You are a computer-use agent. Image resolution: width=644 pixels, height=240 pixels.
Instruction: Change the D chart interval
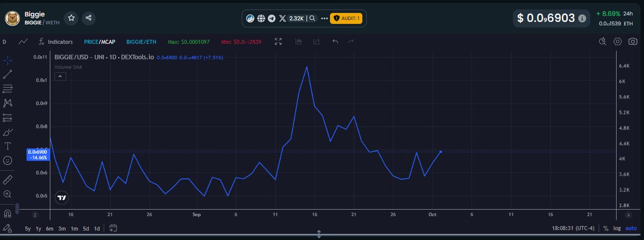(x=4, y=41)
